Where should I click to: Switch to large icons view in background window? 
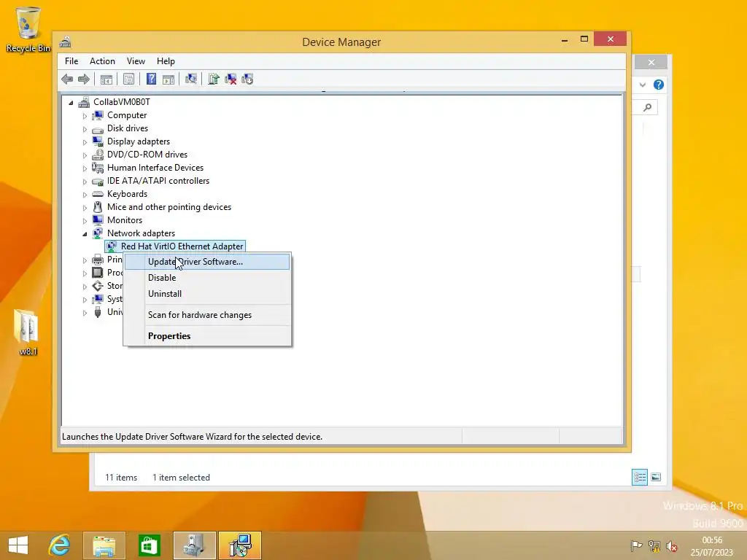pyautogui.click(x=656, y=477)
